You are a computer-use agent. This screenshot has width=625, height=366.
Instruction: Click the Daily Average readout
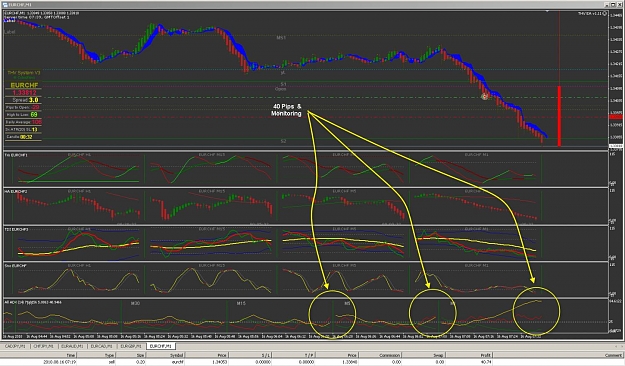pos(24,122)
